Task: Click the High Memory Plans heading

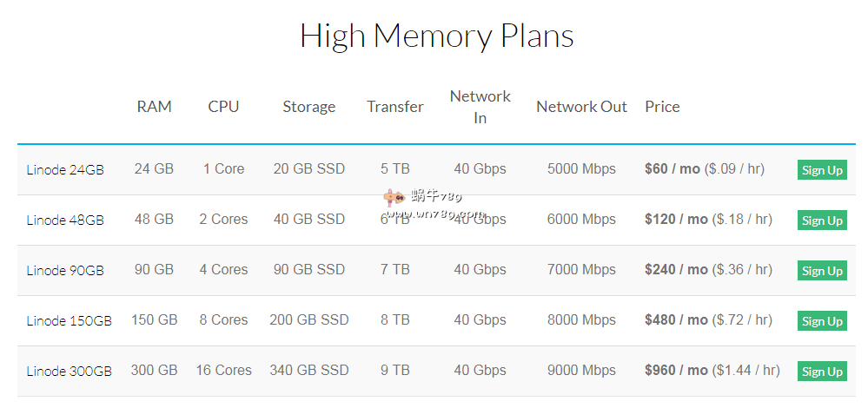Action: tap(436, 36)
